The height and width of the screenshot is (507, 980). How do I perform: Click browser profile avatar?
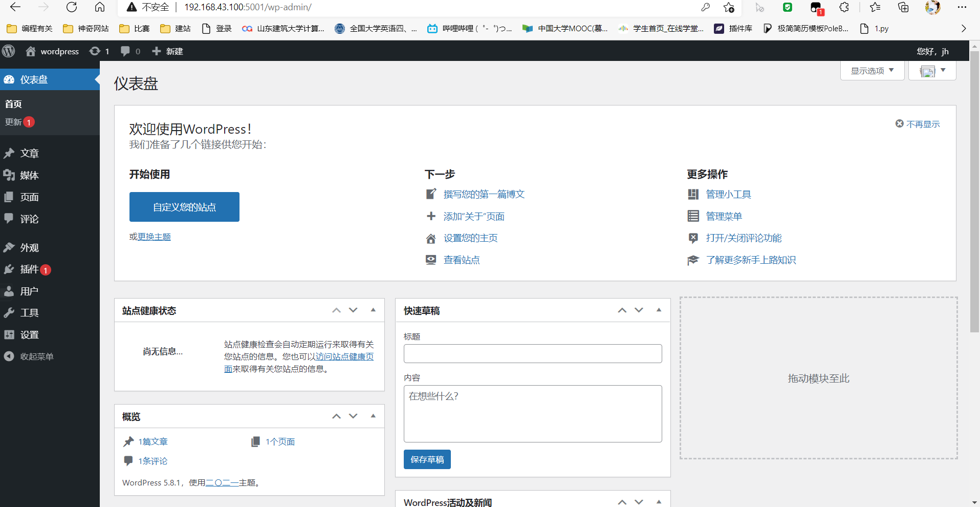point(932,7)
